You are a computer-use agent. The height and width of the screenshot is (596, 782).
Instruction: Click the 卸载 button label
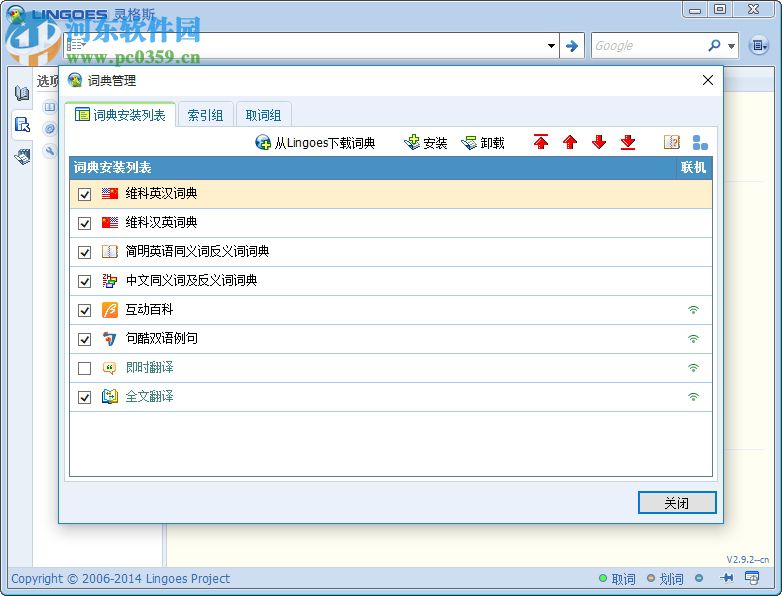[x=492, y=143]
